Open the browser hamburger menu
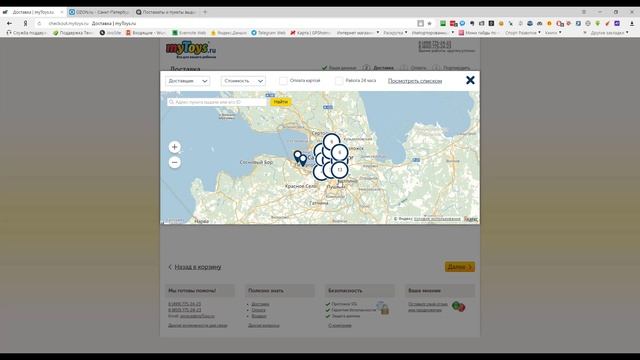640x360 pixels. click(584, 12)
